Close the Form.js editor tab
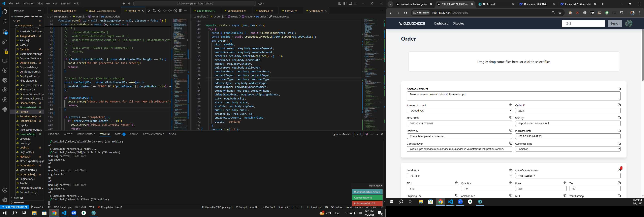The height and width of the screenshot is (217, 644). click(x=143, y=11)
